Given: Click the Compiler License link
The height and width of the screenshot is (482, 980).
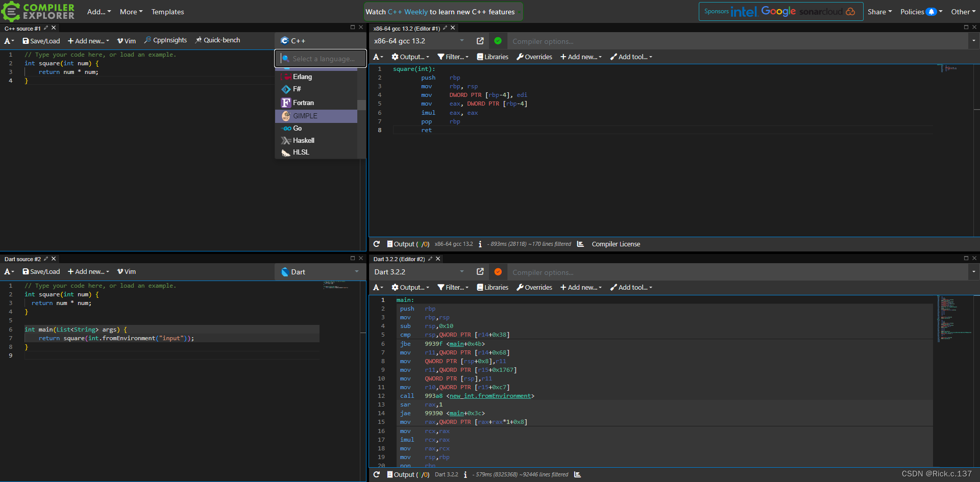Looking at the screenshot, I should point(616,244).
